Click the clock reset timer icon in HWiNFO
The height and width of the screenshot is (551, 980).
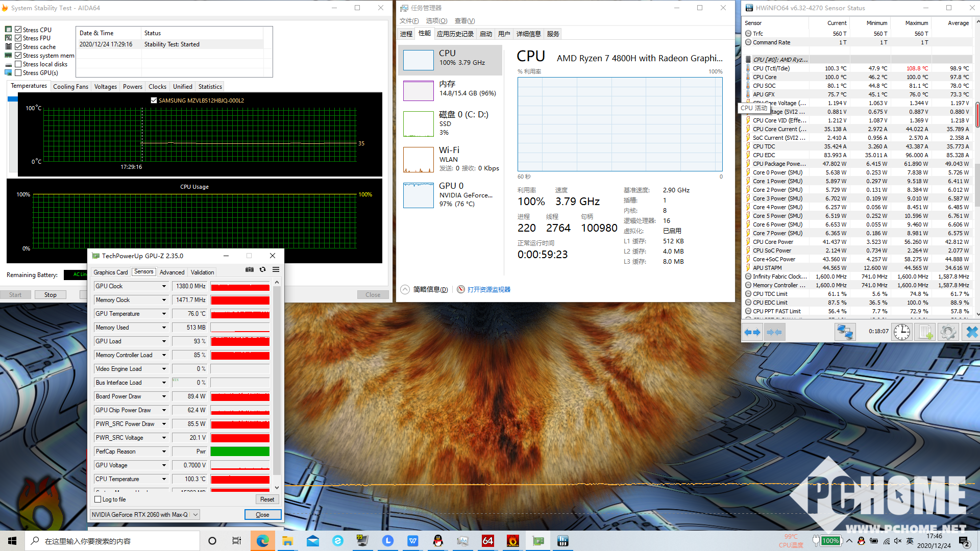click(x=902, y=332)
